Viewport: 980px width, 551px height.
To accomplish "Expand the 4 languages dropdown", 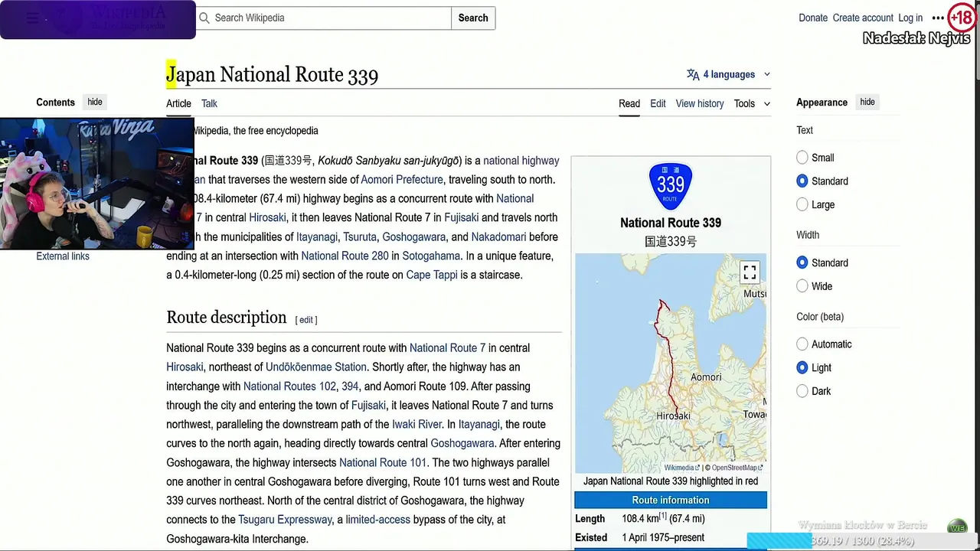I will (729, 74).
